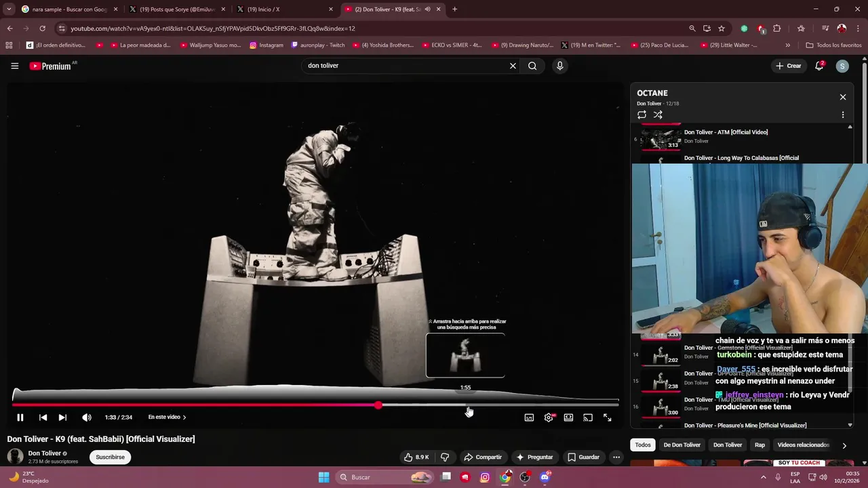Select the 'Rap' filter chip
This screenshot has width=868, height=488.
[x=759, y=445]
